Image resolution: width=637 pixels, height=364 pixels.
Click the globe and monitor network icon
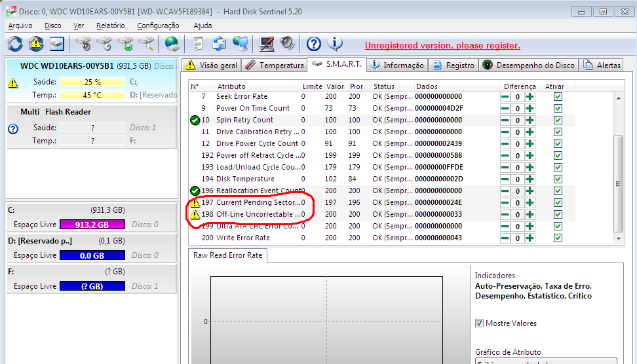pos(241,43)
